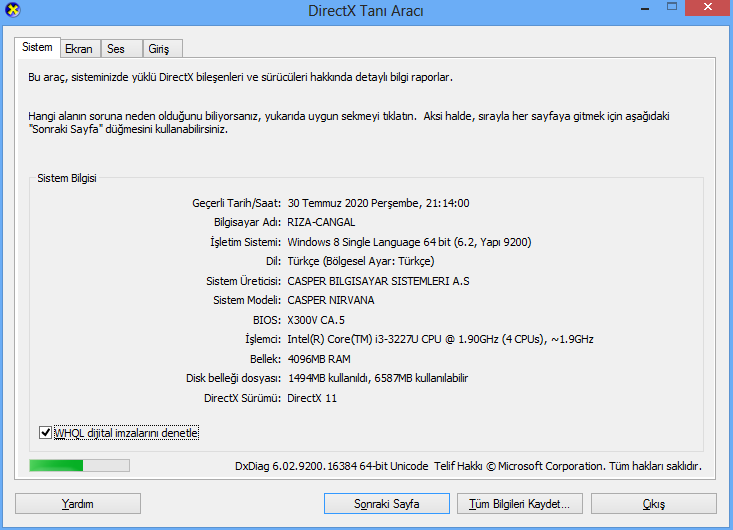Viewport: 733px width, 530px height.
Task: Click CASPER BILGISAYAR SISTEMLERI A.S text
Action: tap(378, 281)
